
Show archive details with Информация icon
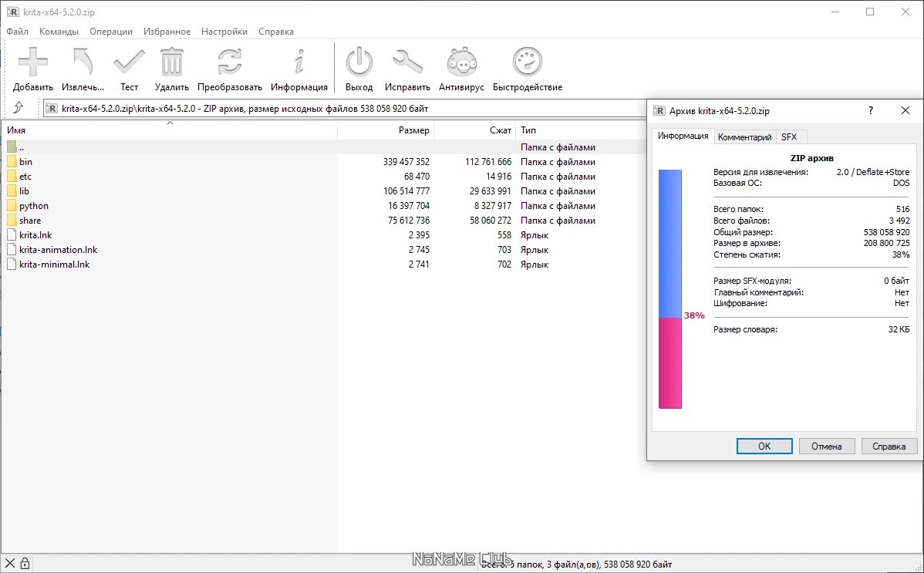click(x=299, y=62)
